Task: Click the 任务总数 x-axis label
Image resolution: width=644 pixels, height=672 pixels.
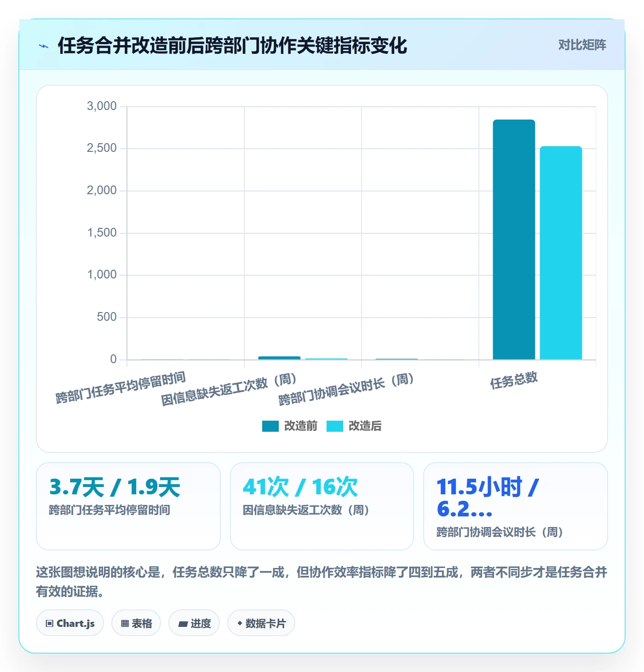Action: tap(514, 381)
